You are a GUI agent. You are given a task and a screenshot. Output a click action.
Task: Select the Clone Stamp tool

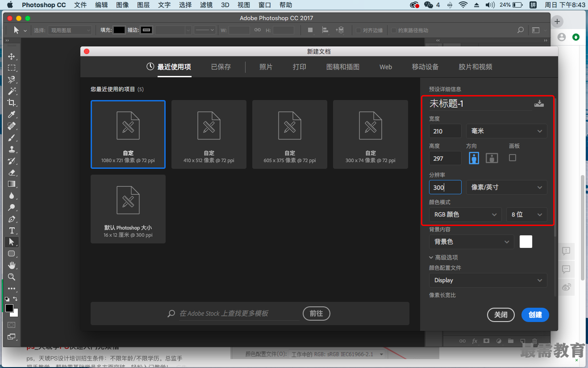[x=12, y=150]
